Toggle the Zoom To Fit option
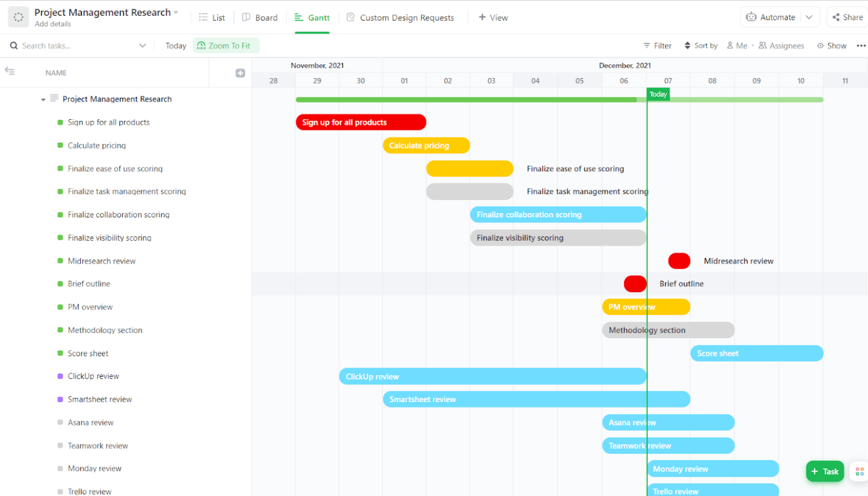The height and width of the screenshot is (496, 868). [x=226, y=45]
